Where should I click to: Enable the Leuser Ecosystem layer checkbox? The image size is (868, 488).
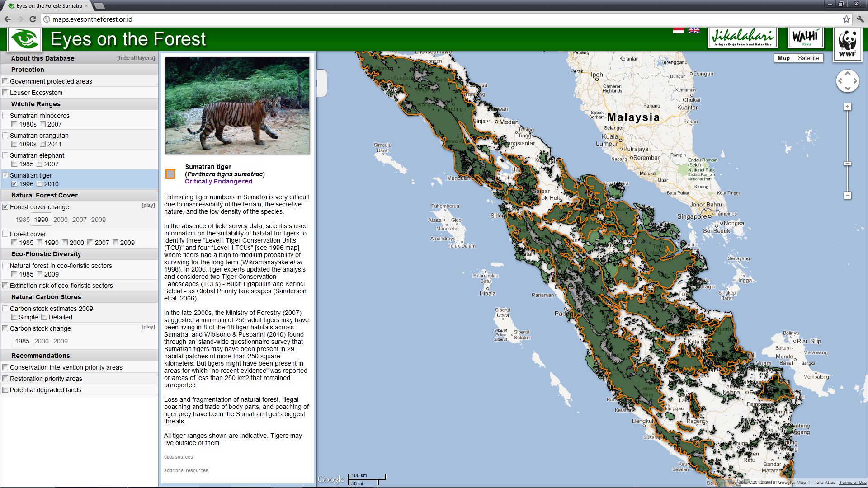(5, 93)
